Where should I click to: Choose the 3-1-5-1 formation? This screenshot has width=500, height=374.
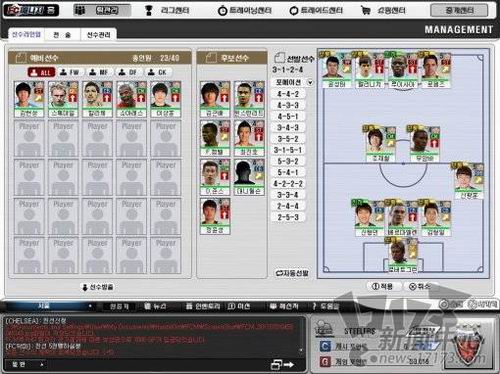click(x=288, y=150)
